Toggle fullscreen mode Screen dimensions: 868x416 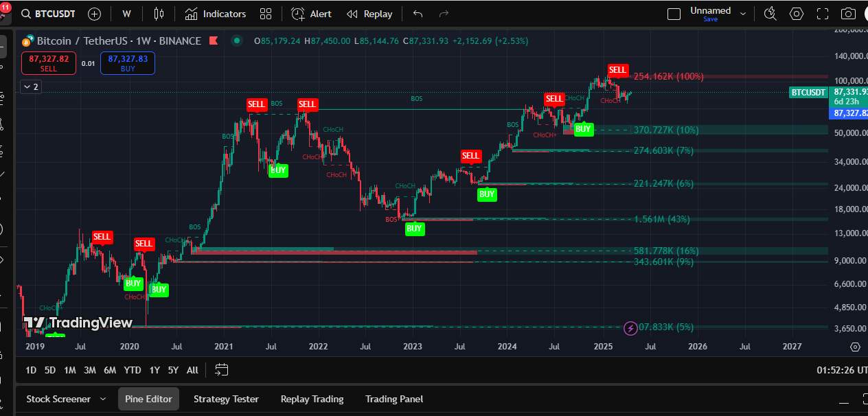click(823, 14)
